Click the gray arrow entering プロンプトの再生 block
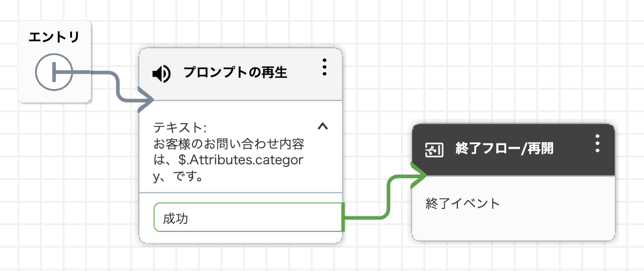 [x=145, y=100]
